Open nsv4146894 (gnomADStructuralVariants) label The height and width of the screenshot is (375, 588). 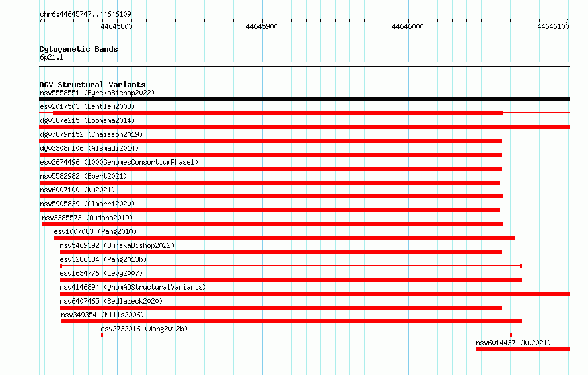coord(133,287)
